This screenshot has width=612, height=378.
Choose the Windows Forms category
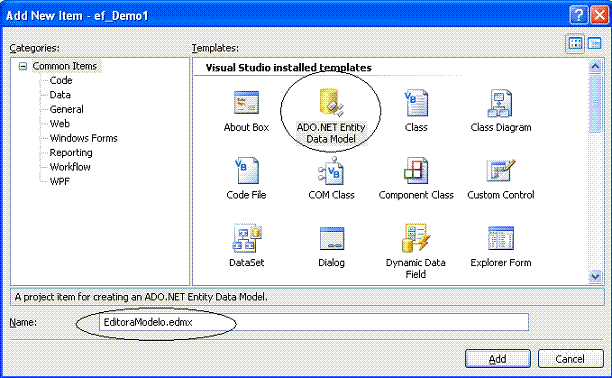[84, 138]
